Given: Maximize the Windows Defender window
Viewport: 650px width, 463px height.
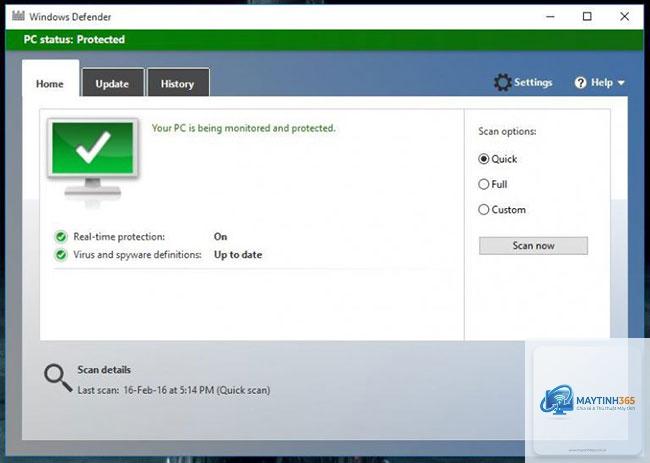Looking at the screenshot, I should 587,17.
